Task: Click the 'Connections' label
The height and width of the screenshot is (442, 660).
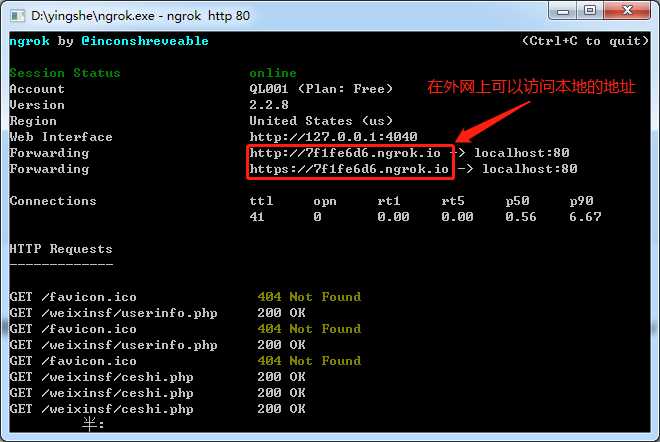Action: (53, 201)
